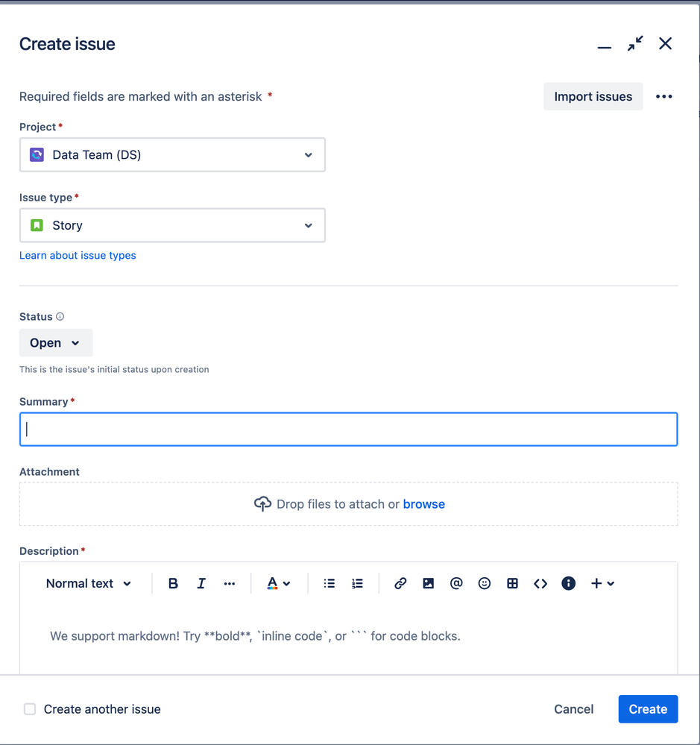Screen dimensions: 700x745
Task: Mention a user with the @ icon
Action: pyautogui.click(x=456, y=584)
